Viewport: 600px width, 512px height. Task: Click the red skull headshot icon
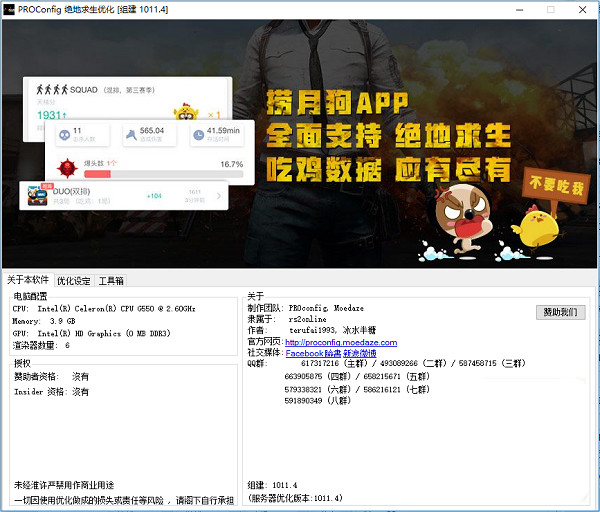click(x=68, y=168)
